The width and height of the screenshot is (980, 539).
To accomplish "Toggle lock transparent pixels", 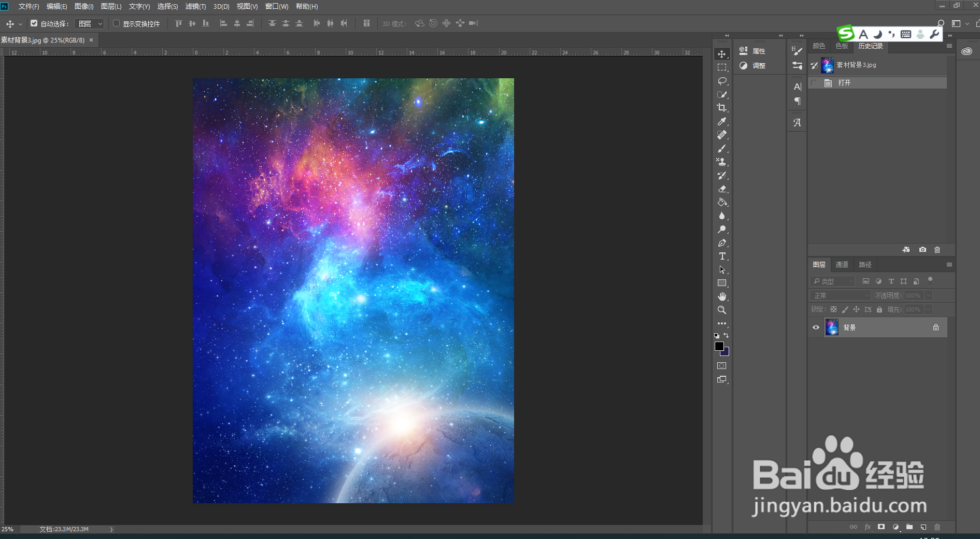I will tap(833, 309).
